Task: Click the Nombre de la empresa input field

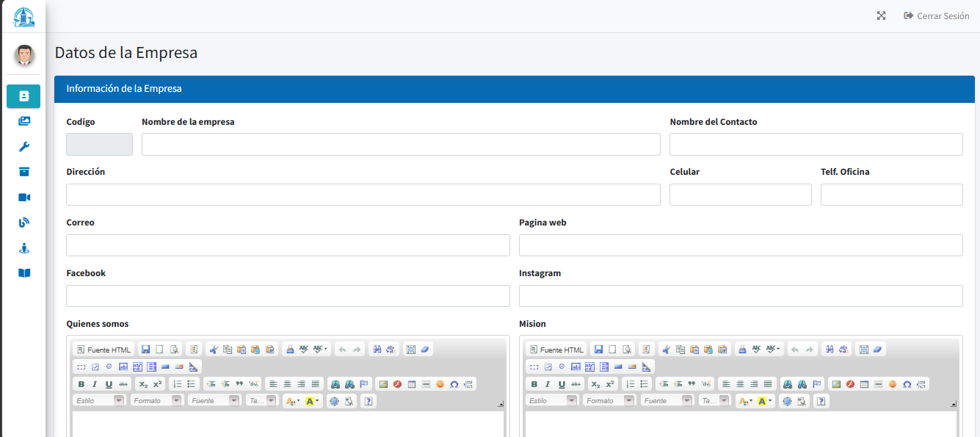Action: [400, 144]
